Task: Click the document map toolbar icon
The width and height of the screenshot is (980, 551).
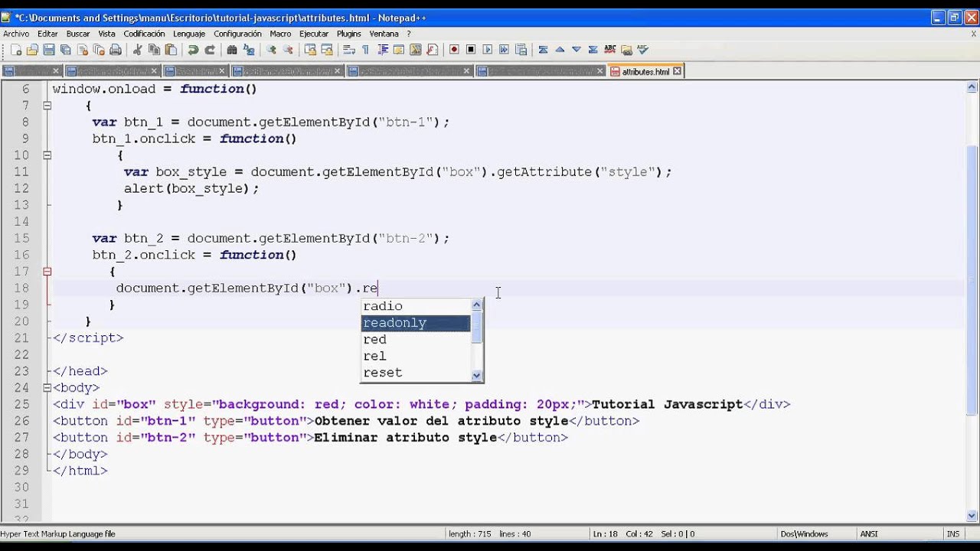Action: click(x=416, y=50)
